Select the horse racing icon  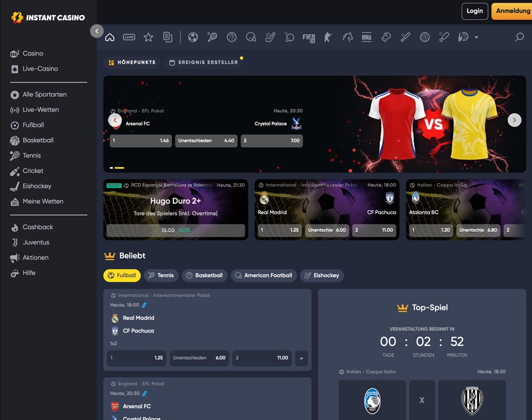pos(347,37)
